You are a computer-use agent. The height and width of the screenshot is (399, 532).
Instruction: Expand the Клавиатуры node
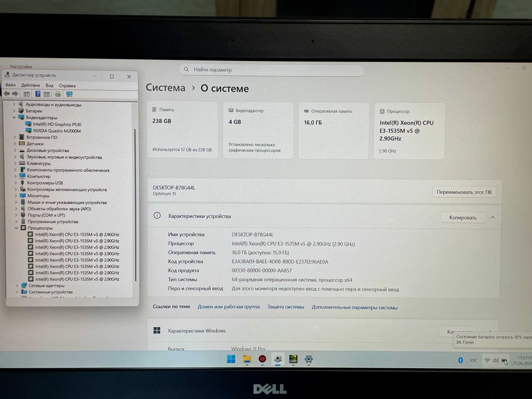tap(15, 163)
